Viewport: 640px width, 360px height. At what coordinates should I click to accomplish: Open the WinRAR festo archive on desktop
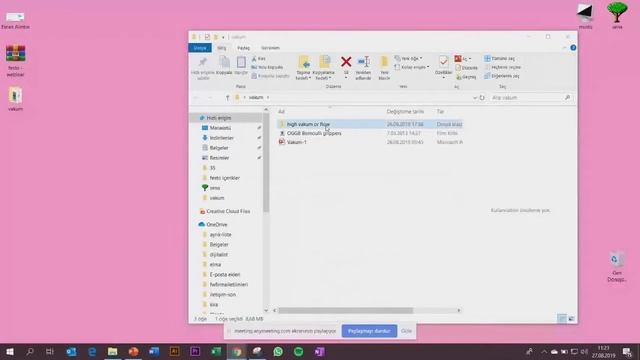[x=16, y=60]
